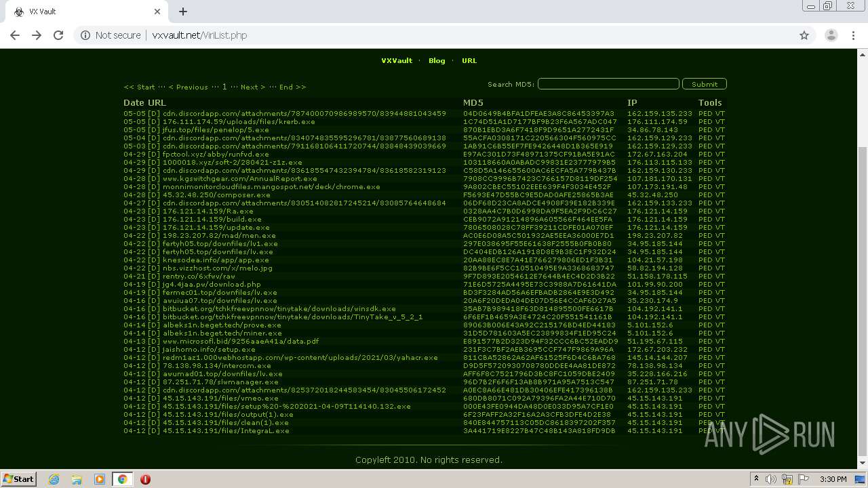Select the VX Vault browser tab
The height and width of the screenshot is (488, 868).
(x=87, y=12)
